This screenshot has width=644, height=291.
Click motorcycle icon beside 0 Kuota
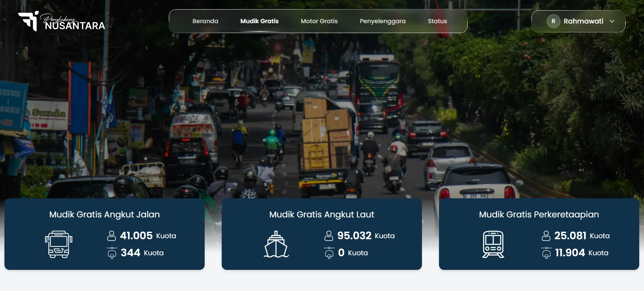click(x=329, y=253)
